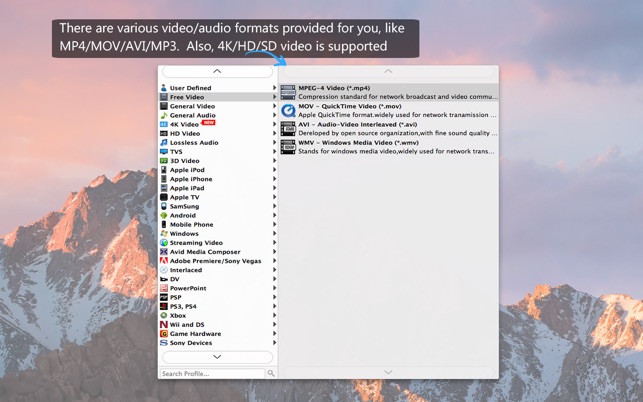Select the TVS category label
This screenshot has height=402, width=643.
pyautogui.click(x=176, y=151)
